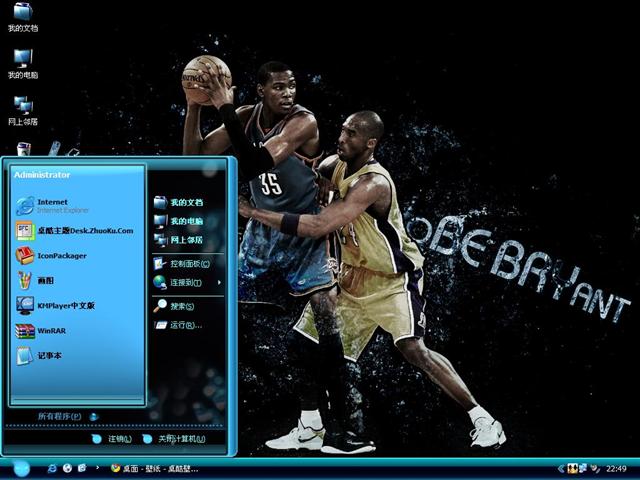Click the Start orb button

pos(20,468)
